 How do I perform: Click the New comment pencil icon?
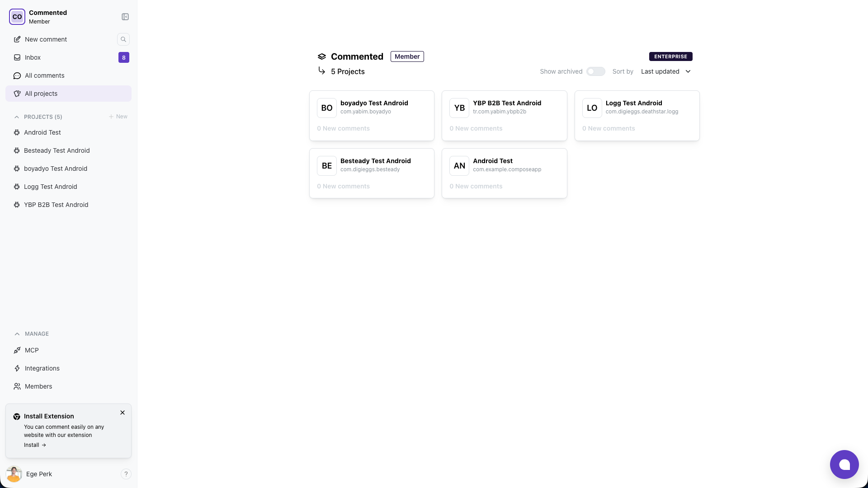click(x=17, y=39)
